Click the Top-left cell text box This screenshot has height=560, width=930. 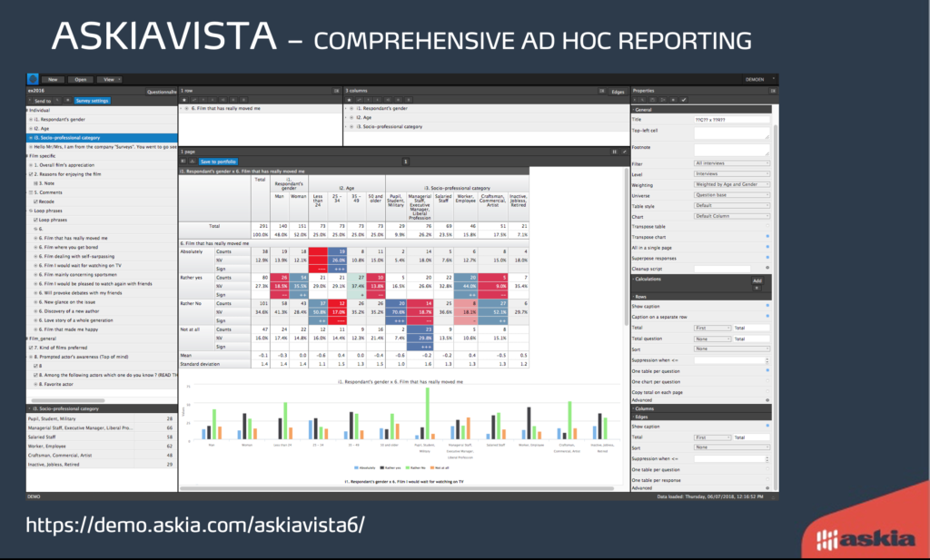[732, 133]
